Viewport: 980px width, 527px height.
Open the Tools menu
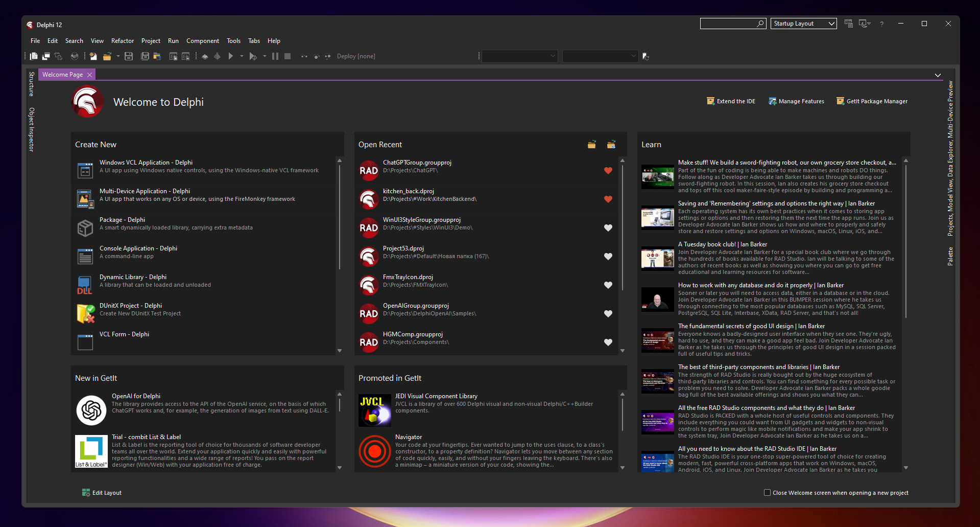point(233,41)
